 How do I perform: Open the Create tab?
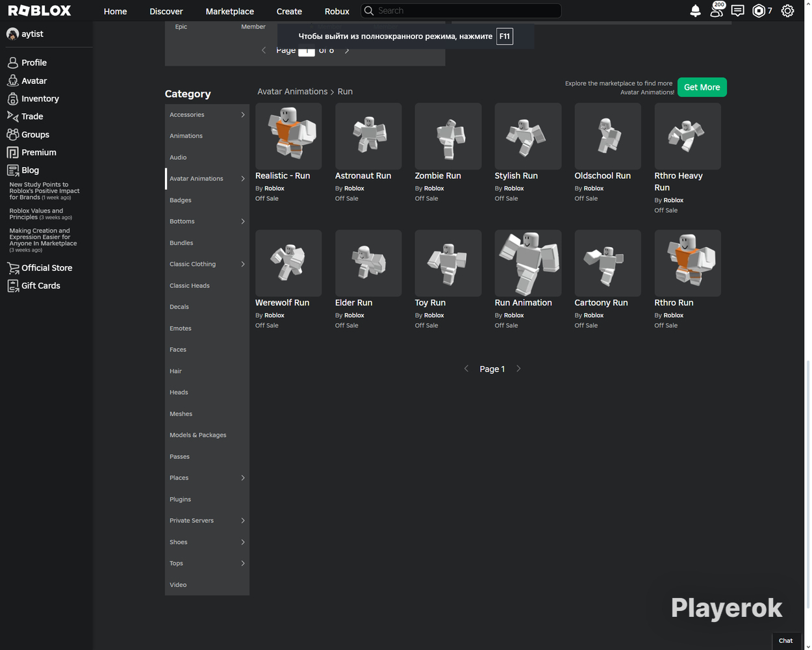coord(289,11)
